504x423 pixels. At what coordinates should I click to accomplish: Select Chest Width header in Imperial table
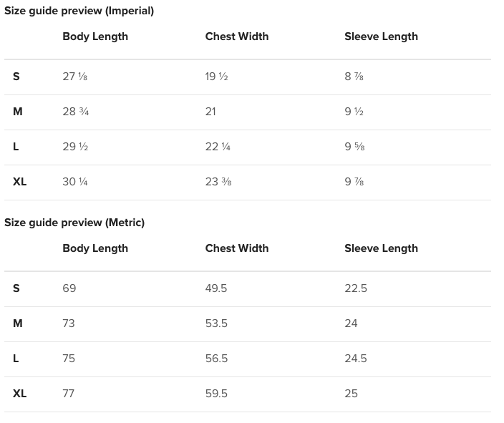[237, 37]
